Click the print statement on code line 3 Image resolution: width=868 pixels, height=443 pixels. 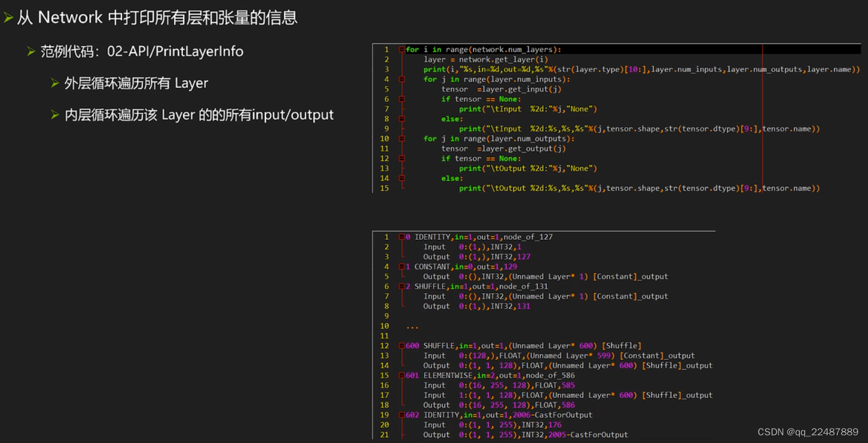[642, 69]
